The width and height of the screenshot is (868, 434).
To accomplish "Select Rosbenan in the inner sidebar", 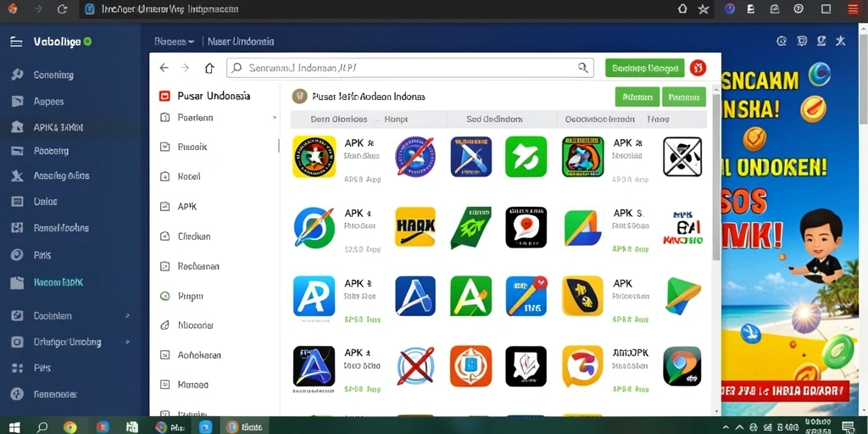I will (x=198, y=266).
